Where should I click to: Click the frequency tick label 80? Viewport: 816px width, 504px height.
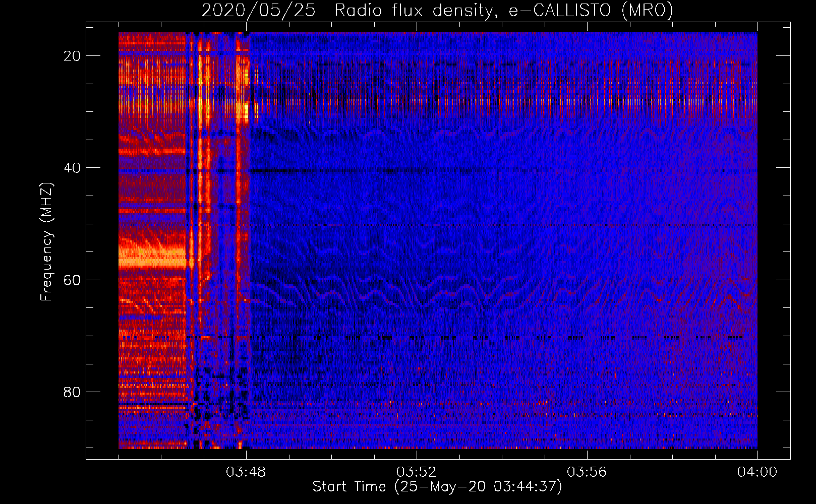click(73, 392)
